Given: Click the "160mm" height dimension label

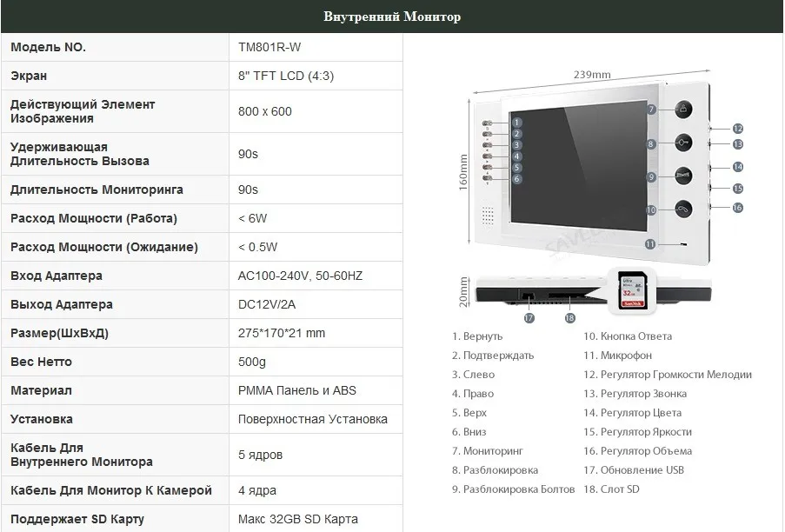Looking at the screenshot, I should 463,171.
